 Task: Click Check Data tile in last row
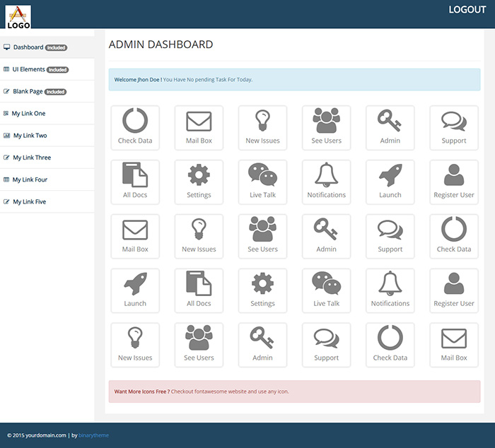coord(390,345)
